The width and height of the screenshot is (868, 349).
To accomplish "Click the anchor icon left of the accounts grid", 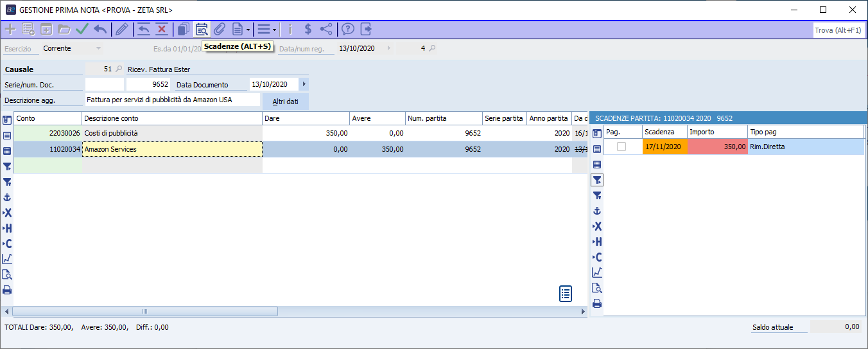I will (x=7, y=197).
